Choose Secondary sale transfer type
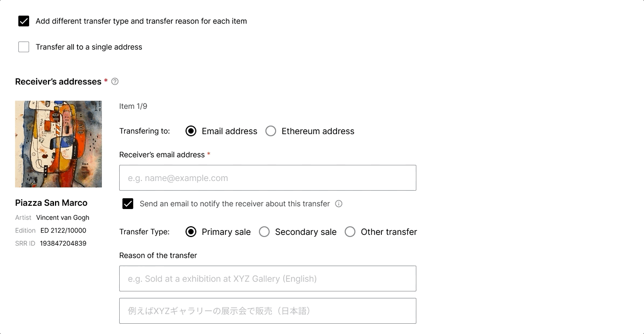This screenshot has height=334, width=644. [x=264, y=232]
